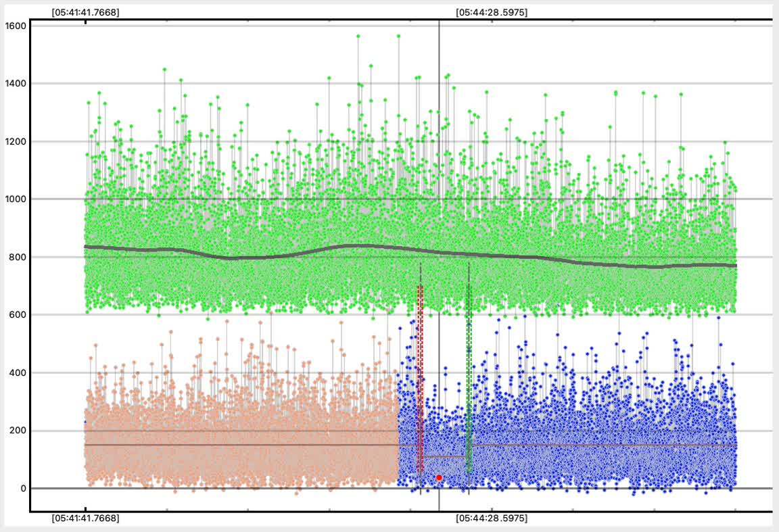The width and height of the screenshot is (779, 532).
Task: Click the 200 y-axis label
Action: click(x=17, y=431)
